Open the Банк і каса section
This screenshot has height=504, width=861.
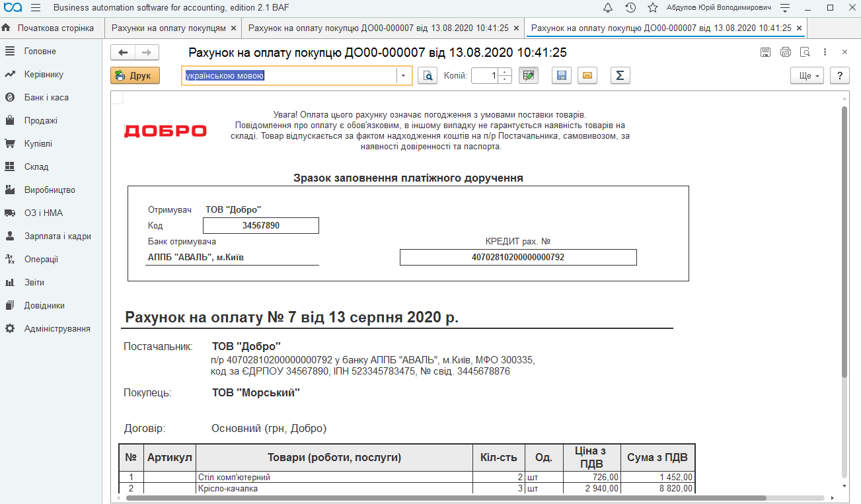click(x=46, y=97)
